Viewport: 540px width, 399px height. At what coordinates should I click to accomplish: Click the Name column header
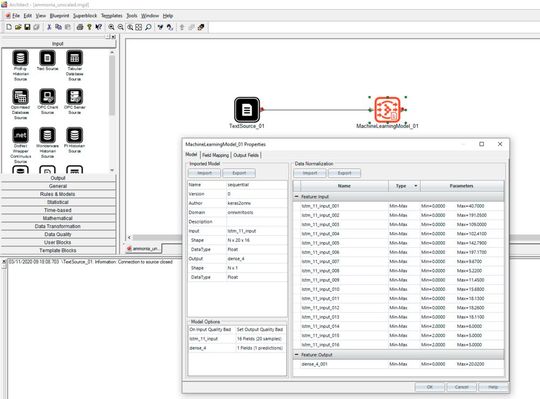click(x=344, y=186)
